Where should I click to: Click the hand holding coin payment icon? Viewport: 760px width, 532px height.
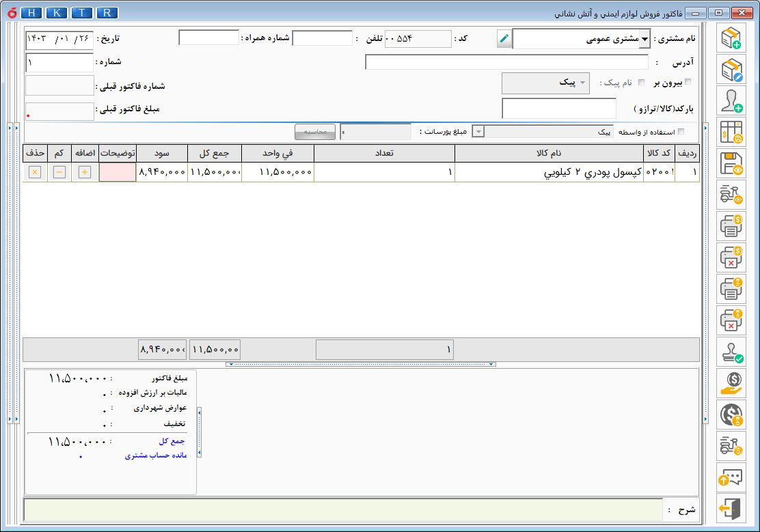coord(731,383)
